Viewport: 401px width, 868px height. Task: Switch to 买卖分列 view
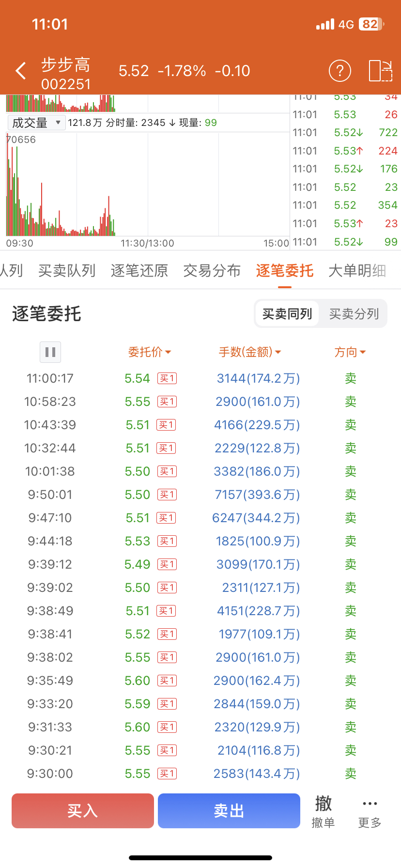pos(354,314)
